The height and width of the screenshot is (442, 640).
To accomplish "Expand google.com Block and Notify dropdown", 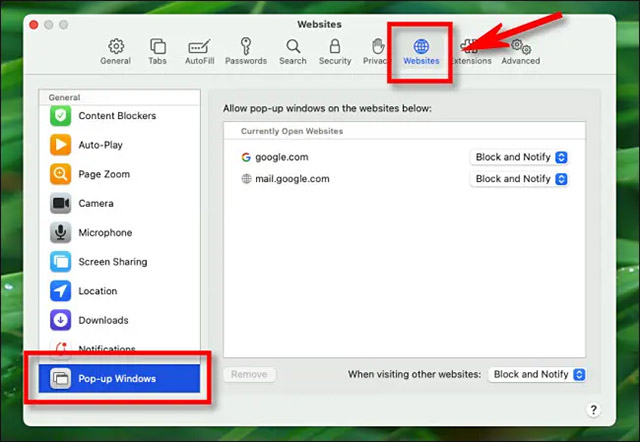I will 519,157.
